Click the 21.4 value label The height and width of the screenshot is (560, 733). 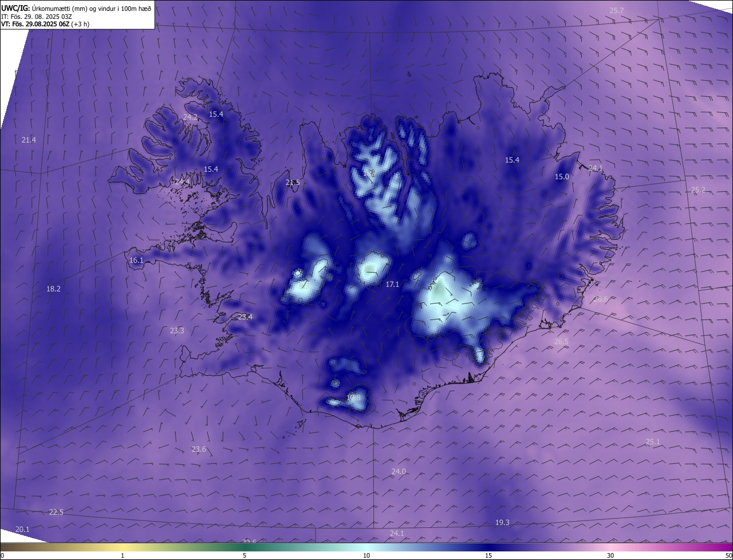pyautogui.click(x=29, y=140)
